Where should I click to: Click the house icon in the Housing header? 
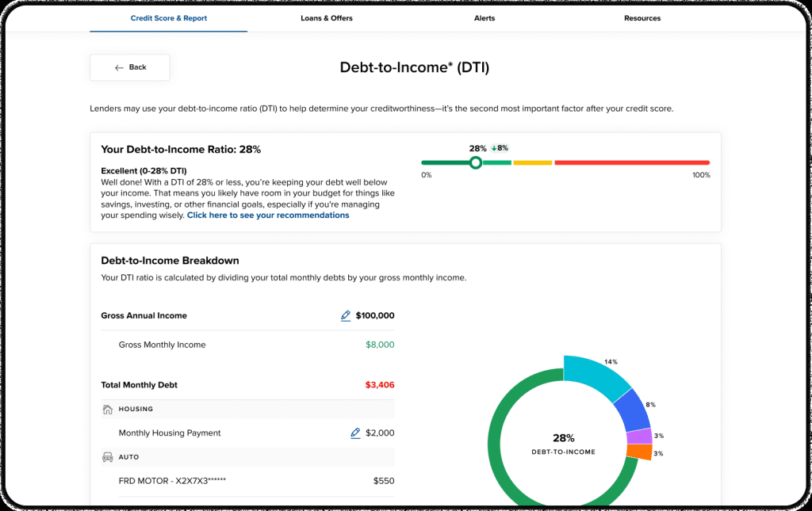click(x=108, y=410)
